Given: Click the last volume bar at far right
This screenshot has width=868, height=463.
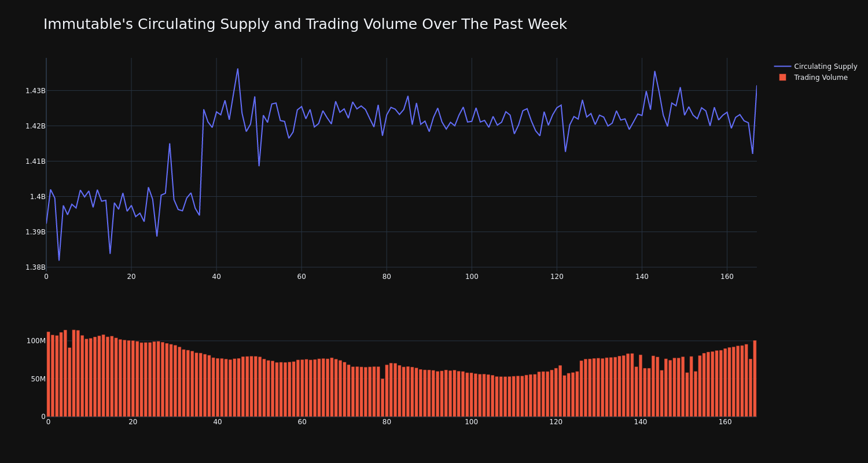Looking at the screenshot, I should click(755, 379).
